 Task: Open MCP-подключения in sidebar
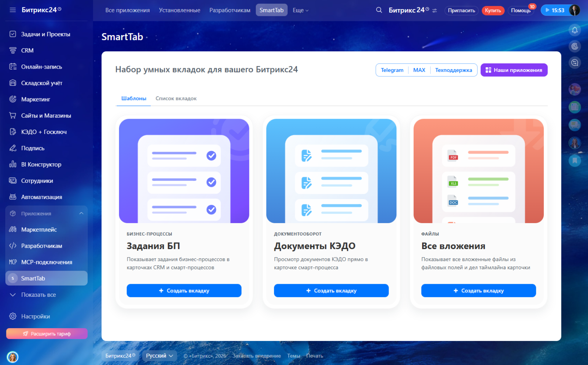47,262
